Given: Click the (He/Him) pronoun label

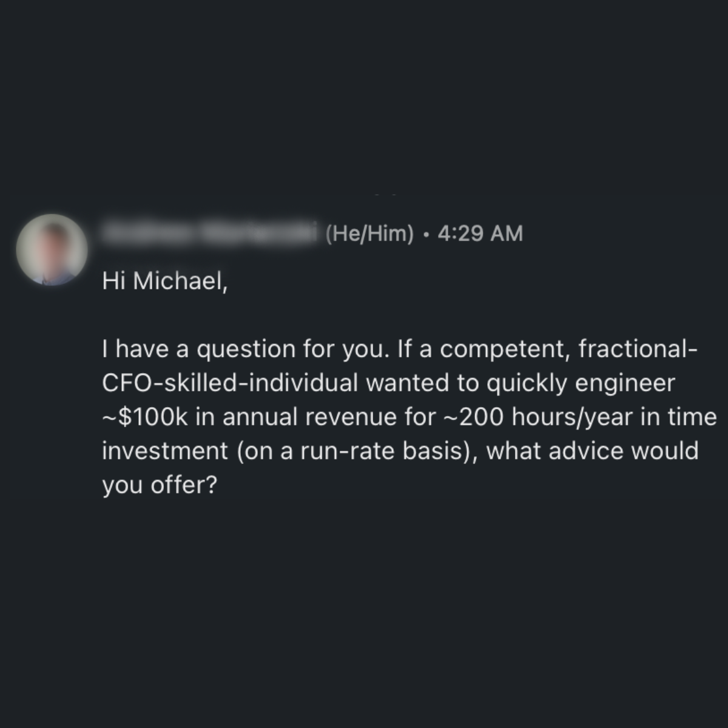Looking at the screenshot, I should (369, 234).
